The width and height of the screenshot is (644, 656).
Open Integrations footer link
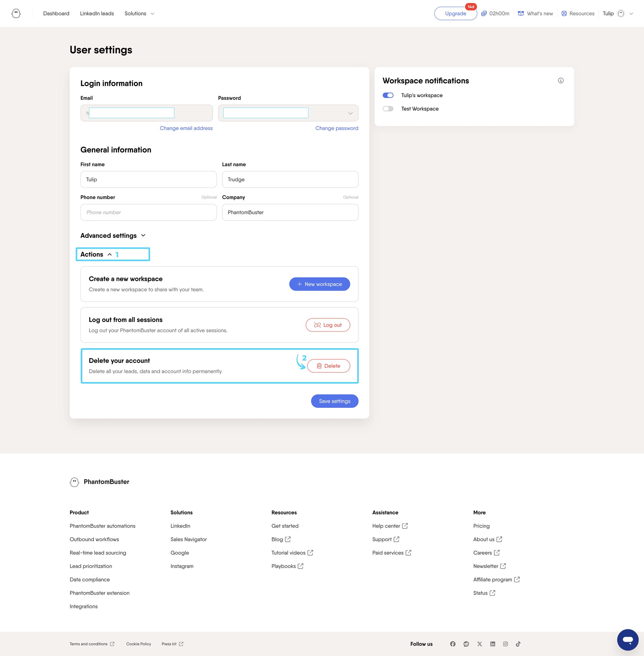tap(84, 606)
